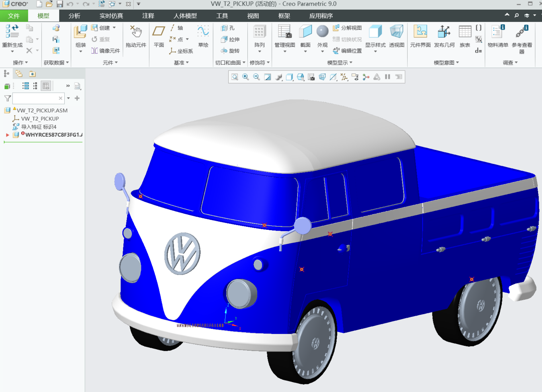Click the Appearance (外观) sphere icon
The image size is (542, 392).
point(323,31)
